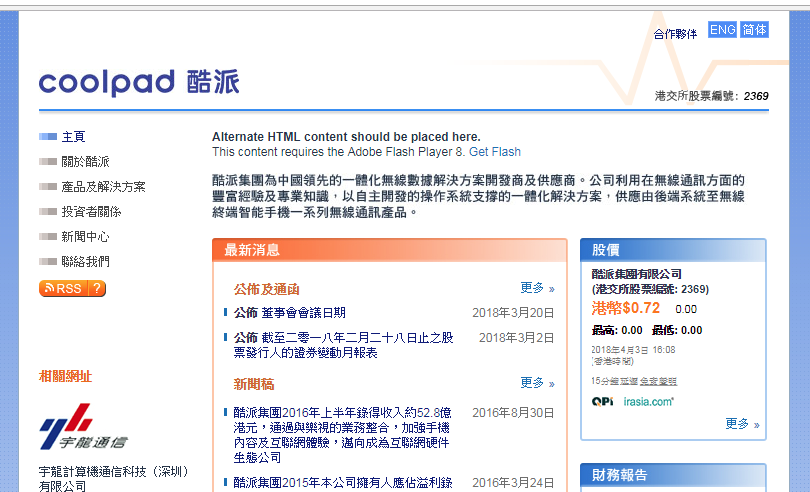
Task: Click the QPI logo in stock box
Action: tap(602, 402)
